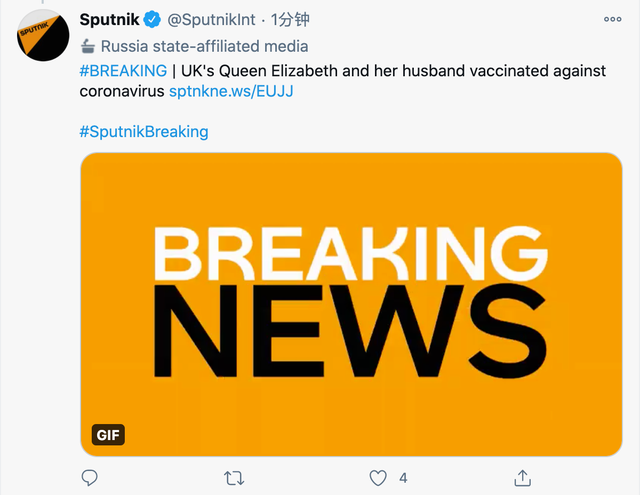Image resolution: width=640 pixels, height=495 pixels.
Task: Click the like count of 4
Action: pos(403,477)
